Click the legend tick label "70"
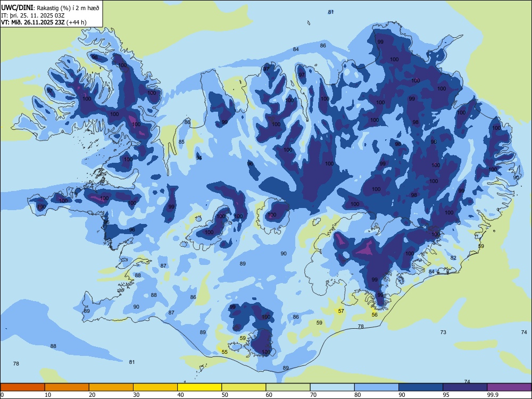This screenshot has width=532, height=399. [313, 395]
